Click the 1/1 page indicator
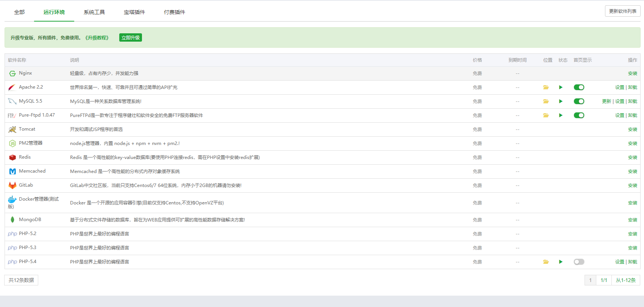This screenshot has height=307, width=644. click(604, 280)
